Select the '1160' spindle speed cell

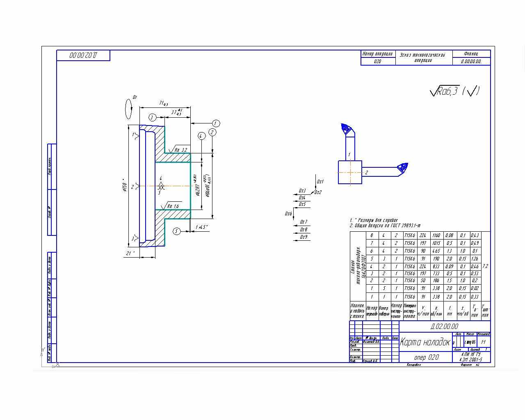[436, 236]
